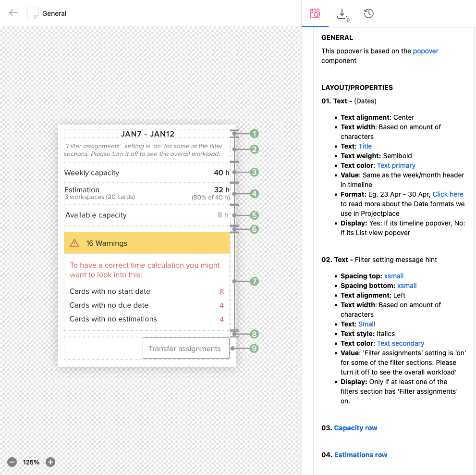This screenshot has height=475, width=476.
Task: Open the inspect panel tab icon
Action: point(315,13)
